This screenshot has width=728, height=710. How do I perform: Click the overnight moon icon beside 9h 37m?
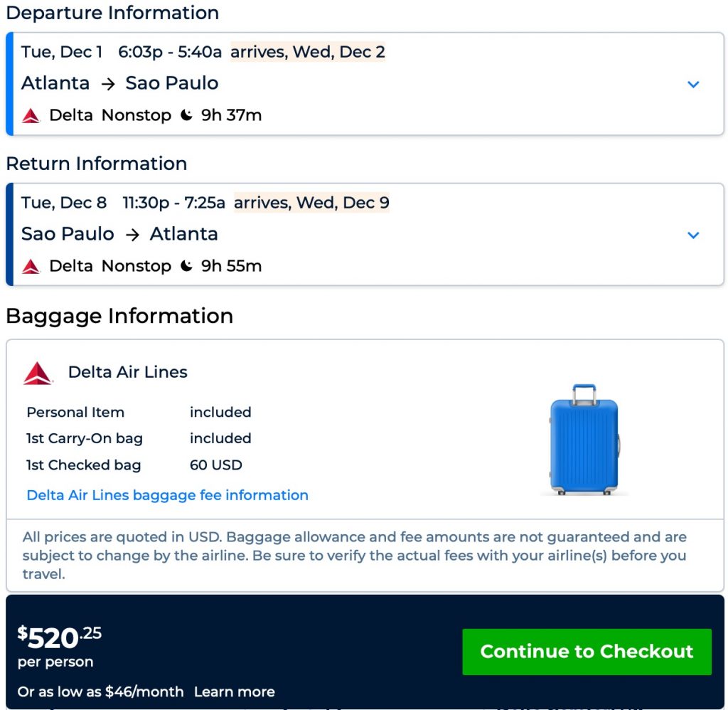coord(186,115)
